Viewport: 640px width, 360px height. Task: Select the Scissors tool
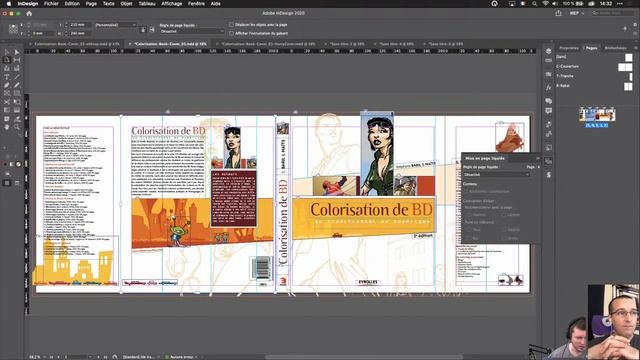point(7,102)
